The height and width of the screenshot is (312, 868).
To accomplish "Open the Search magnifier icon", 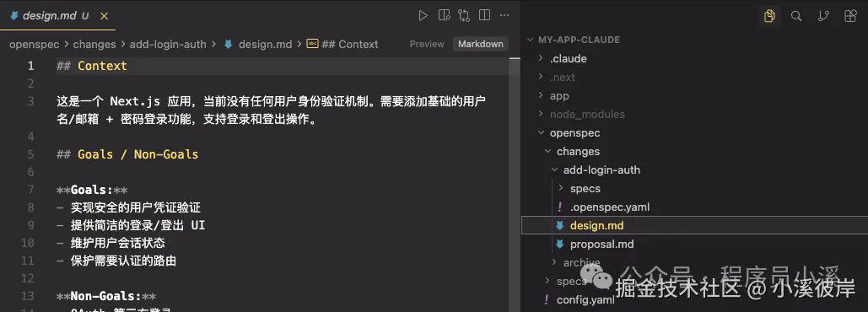I will coord(796,16).
